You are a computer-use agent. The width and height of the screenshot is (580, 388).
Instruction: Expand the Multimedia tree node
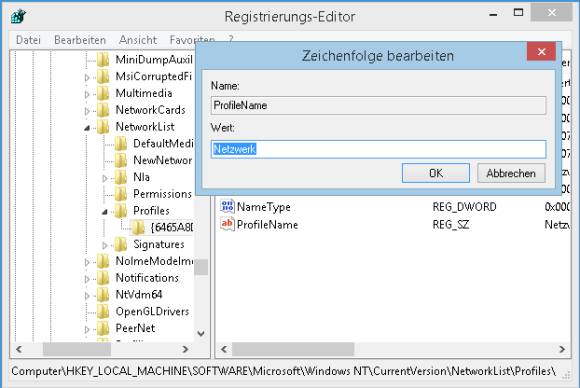click(87, 94)
